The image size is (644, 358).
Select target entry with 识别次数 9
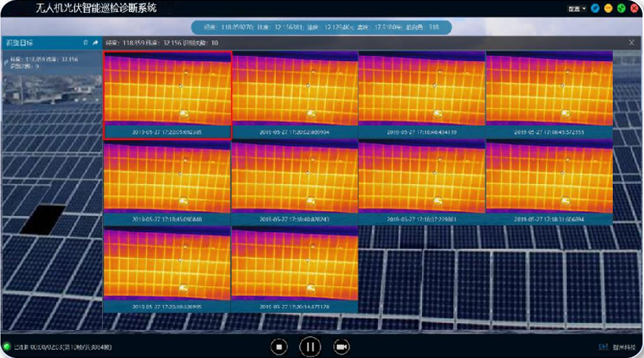coord(52,62)
